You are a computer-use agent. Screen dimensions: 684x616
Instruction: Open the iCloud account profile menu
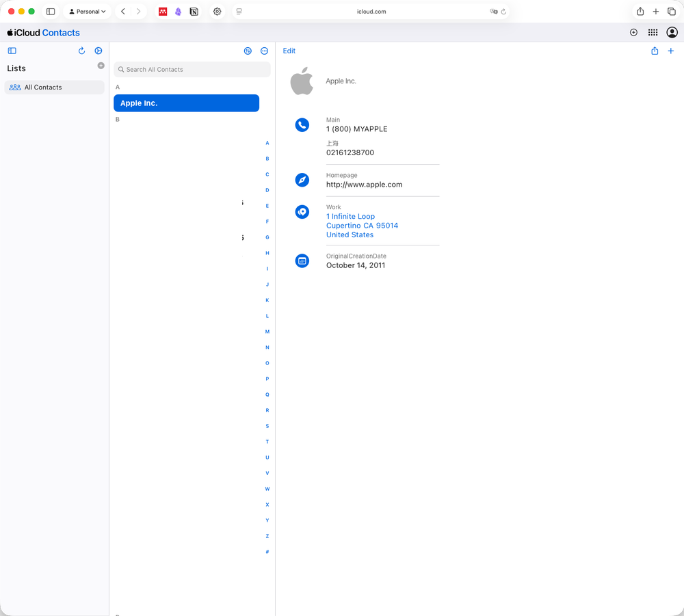(x=672, y=33)
